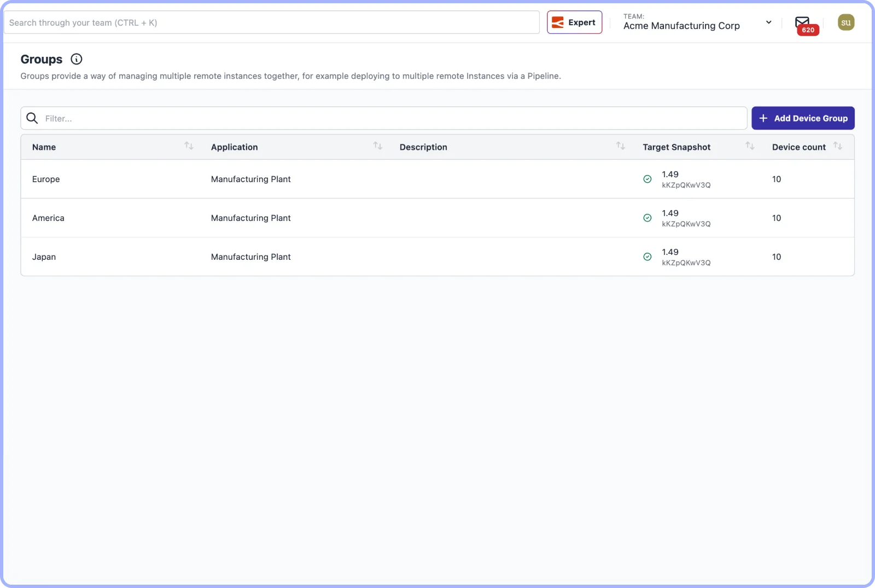Focus the team search field
This screenshot has width=875, height=588.
pos(272,22)
